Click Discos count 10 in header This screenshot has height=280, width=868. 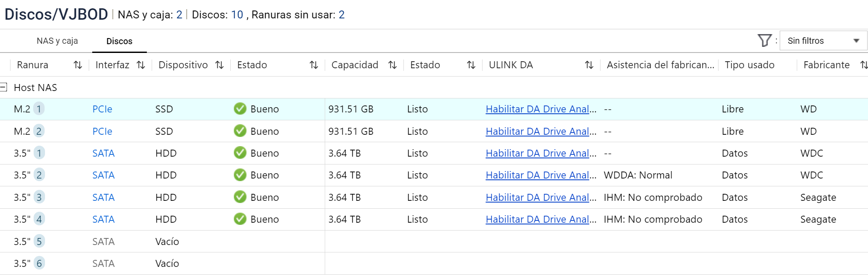tap(237, 15)
